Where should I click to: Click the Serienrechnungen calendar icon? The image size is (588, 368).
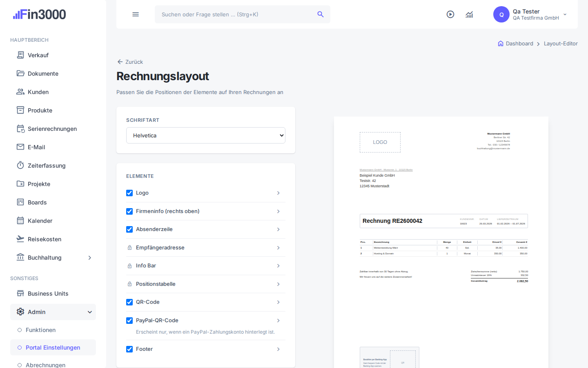click(20, 128)
